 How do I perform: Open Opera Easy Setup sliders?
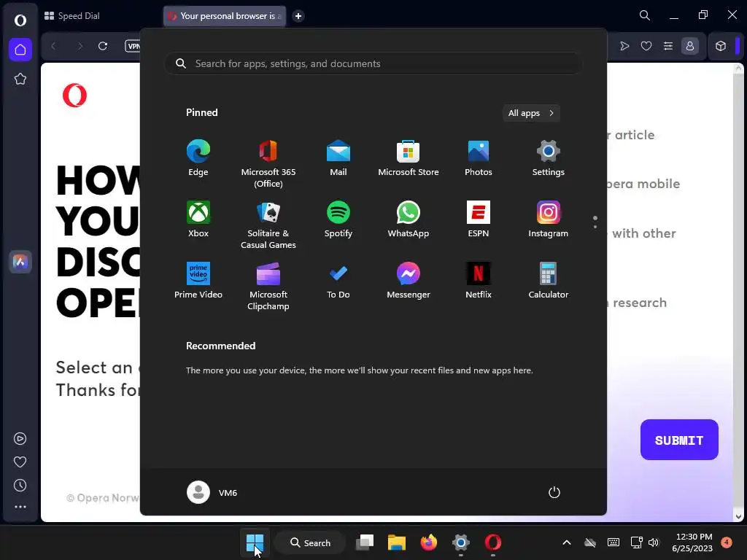pos(668,46)
